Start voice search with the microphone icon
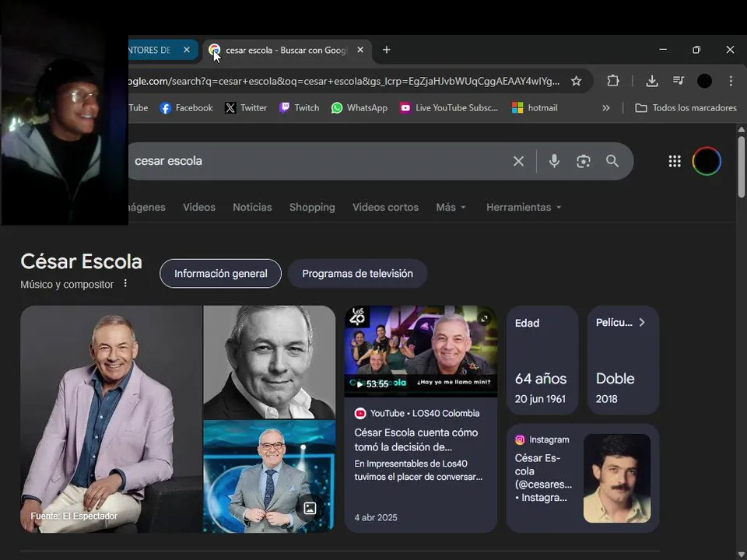Screen dimensions: 747x560 [x=554, y=161]
